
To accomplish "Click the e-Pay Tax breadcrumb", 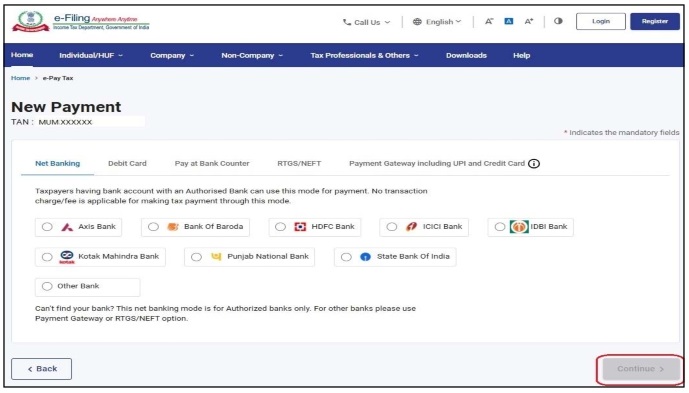I will click(58, 78).
